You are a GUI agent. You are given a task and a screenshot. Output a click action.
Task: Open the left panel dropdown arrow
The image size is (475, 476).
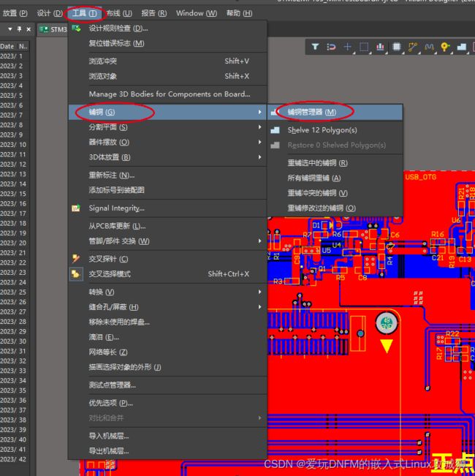(x=10, y=29)
